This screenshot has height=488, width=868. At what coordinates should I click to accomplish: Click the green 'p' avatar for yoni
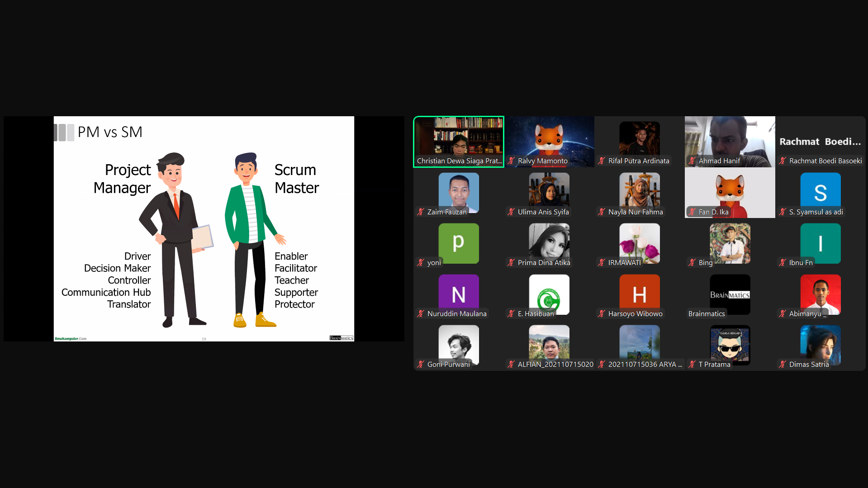tap(458, 243)
